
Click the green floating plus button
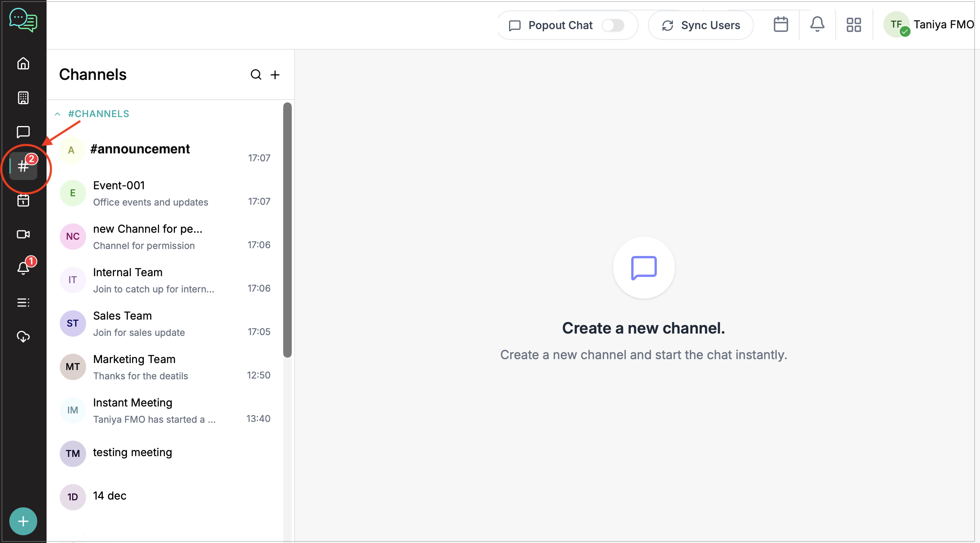pyautogui.click(x=23, y=521)
